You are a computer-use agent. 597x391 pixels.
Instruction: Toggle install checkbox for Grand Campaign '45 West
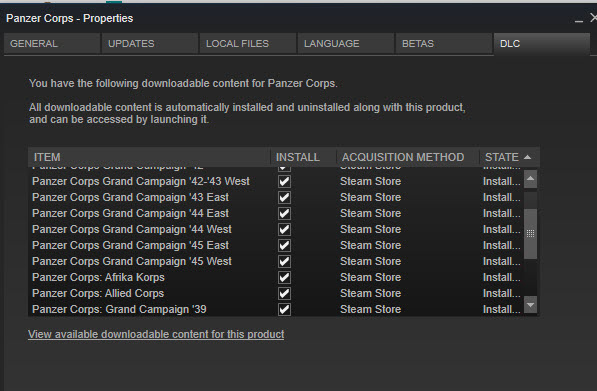[284, 262]
